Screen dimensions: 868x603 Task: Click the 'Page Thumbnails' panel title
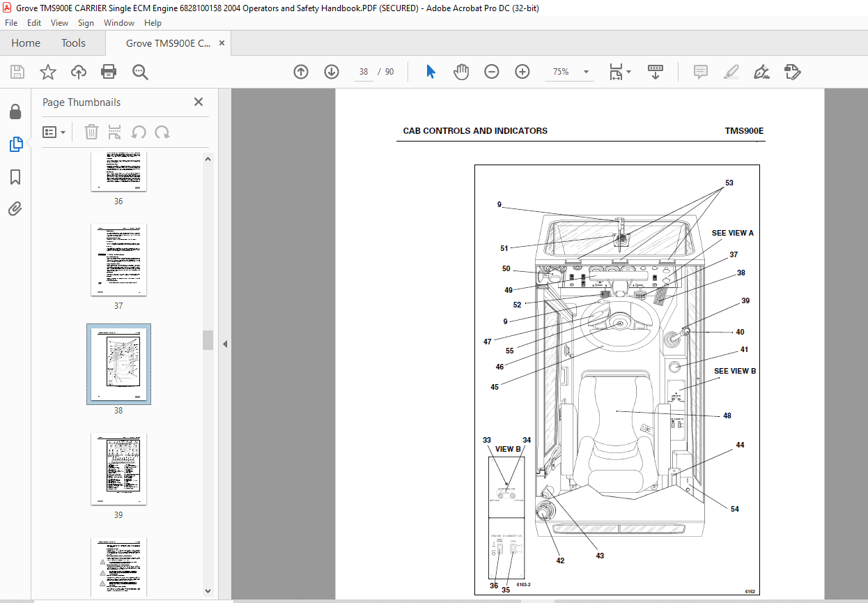pyautogui.click(x=82, y=102)
